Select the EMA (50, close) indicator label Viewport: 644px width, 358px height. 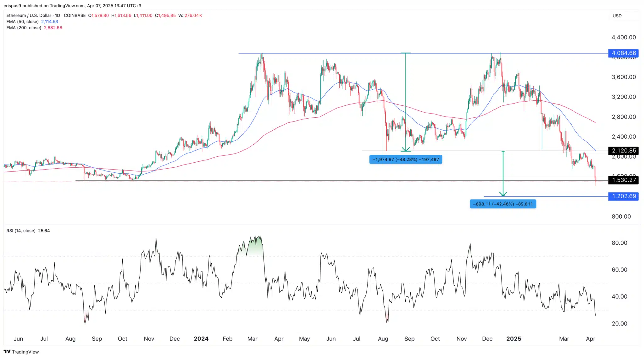click(x=24, y=21)
